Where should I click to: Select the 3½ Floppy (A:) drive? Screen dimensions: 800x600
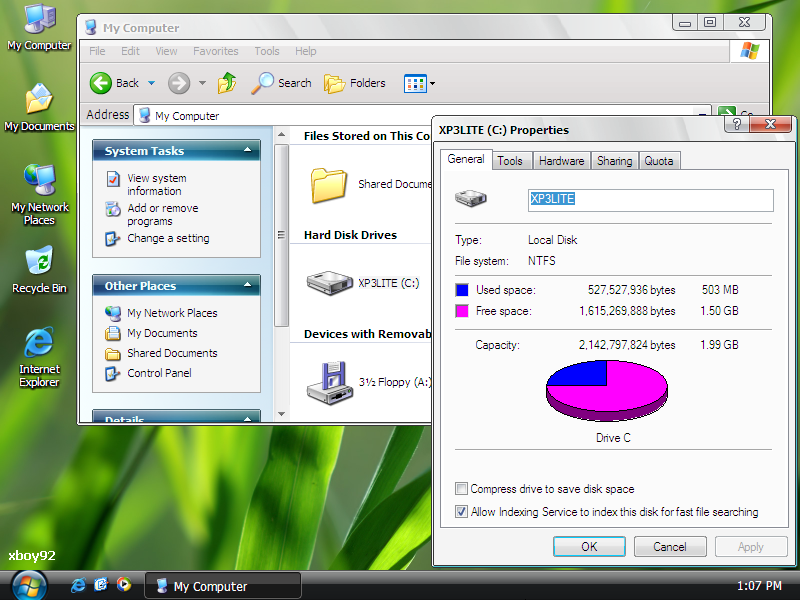(328, 381)
